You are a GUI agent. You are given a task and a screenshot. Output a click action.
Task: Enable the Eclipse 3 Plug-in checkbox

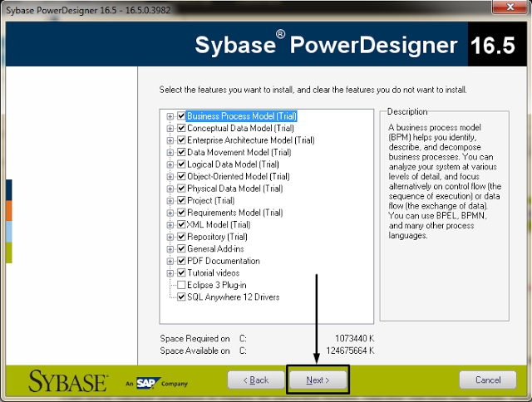(181, 285)
